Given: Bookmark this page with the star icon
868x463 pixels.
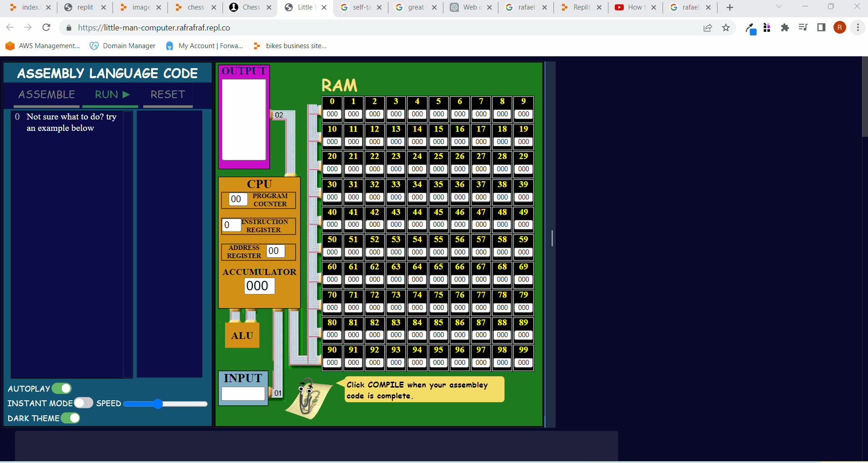Looking at the screenshot, I should click(727, 28).
